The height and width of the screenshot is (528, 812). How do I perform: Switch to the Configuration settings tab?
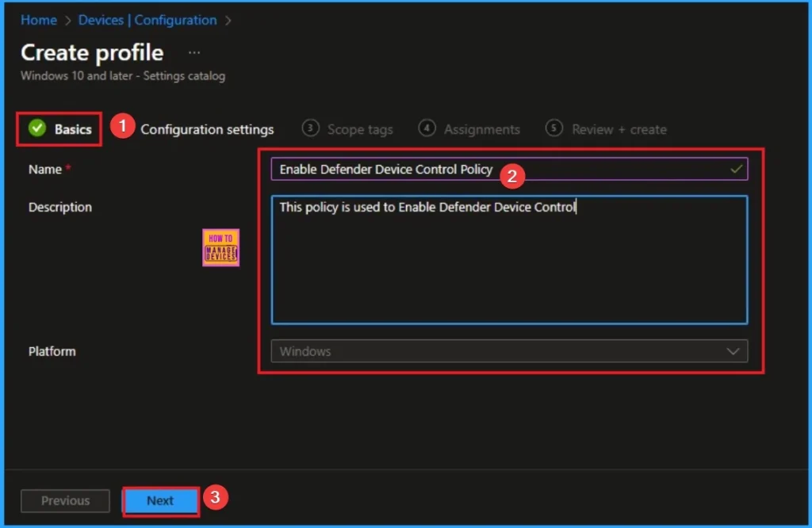point(207,128)
